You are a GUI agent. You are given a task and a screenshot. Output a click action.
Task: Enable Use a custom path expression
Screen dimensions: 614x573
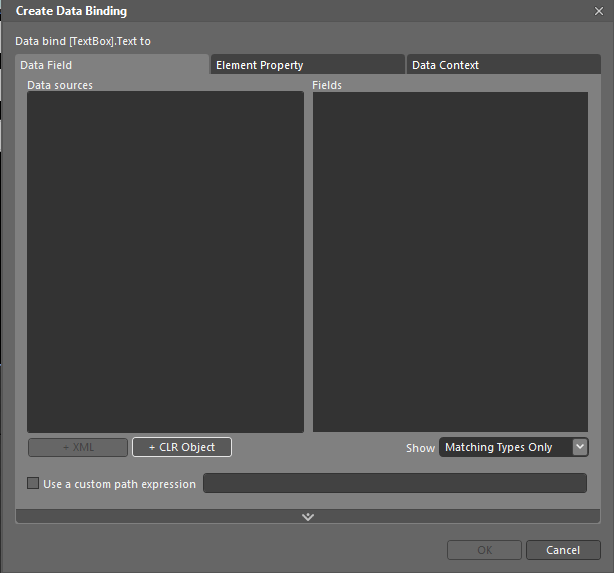tap(33, 483)
